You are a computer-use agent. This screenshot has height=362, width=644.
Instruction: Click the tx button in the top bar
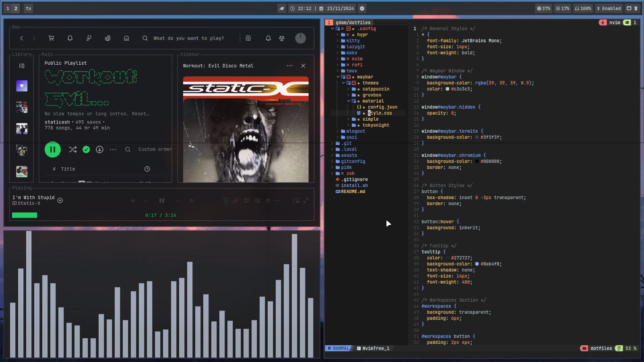[29, 8]
